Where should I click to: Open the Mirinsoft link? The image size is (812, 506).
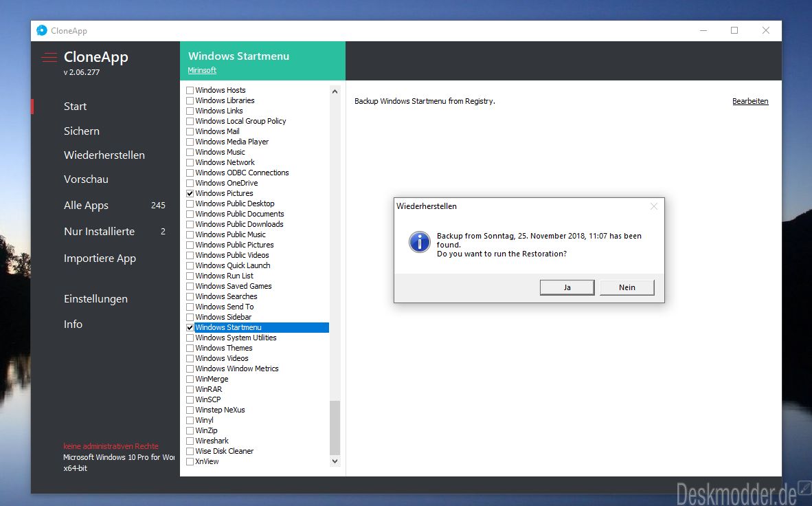click(202, 70)
